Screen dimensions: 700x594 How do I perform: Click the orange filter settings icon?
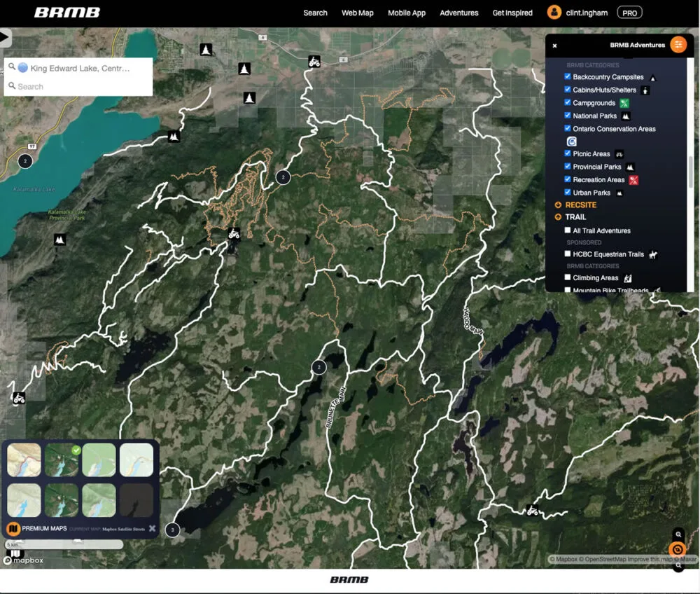click(x=678, y=45)
